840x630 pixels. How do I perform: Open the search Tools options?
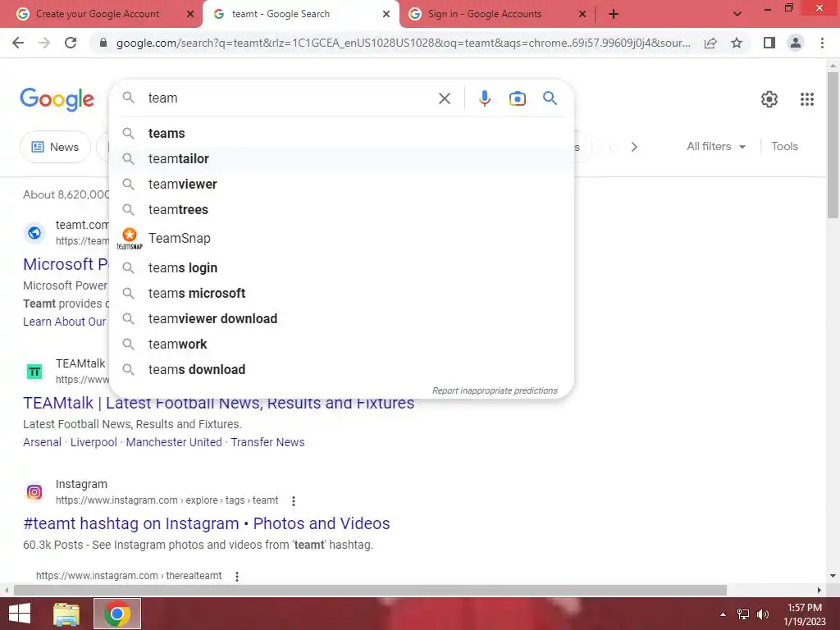pos(784,146)
